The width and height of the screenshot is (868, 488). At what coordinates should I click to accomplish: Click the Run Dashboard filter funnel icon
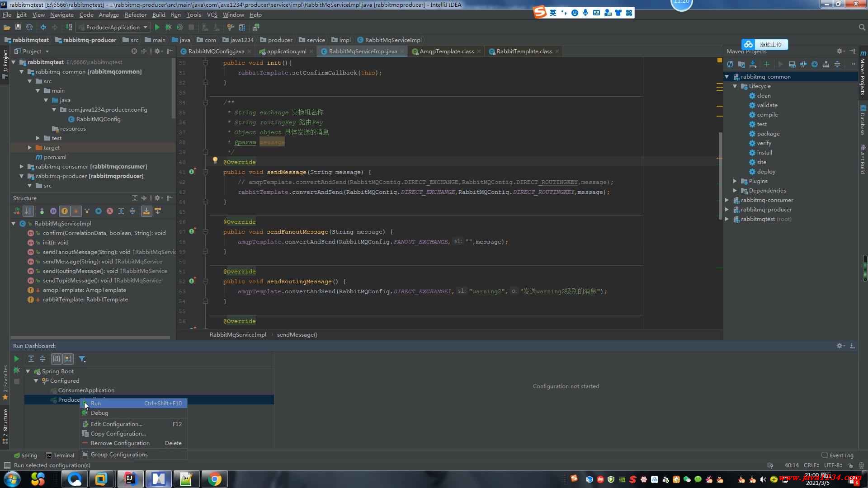click(82, 359)
